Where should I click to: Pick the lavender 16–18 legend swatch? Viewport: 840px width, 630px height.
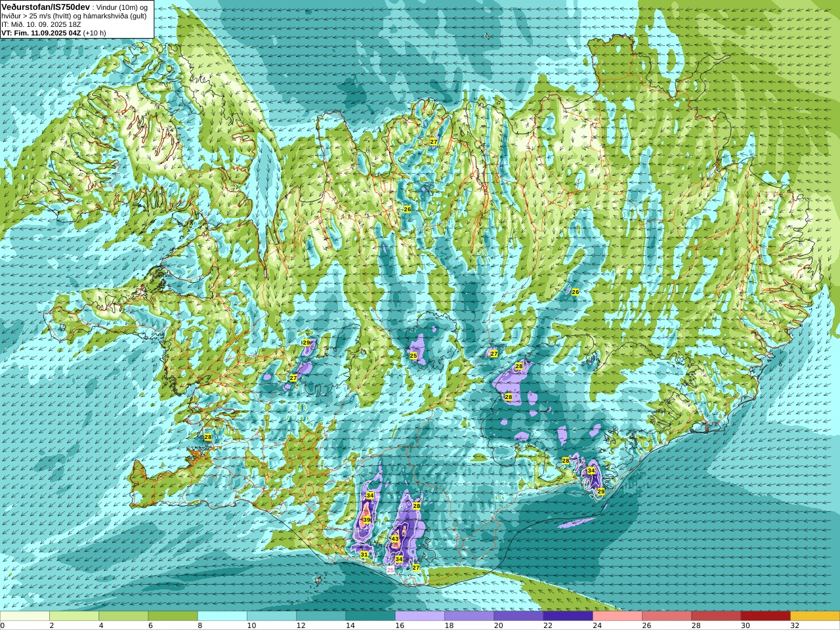(x=420, y=616)
